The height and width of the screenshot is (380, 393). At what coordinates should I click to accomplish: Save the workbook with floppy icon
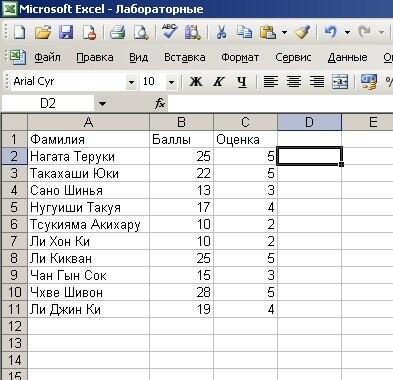66,32
